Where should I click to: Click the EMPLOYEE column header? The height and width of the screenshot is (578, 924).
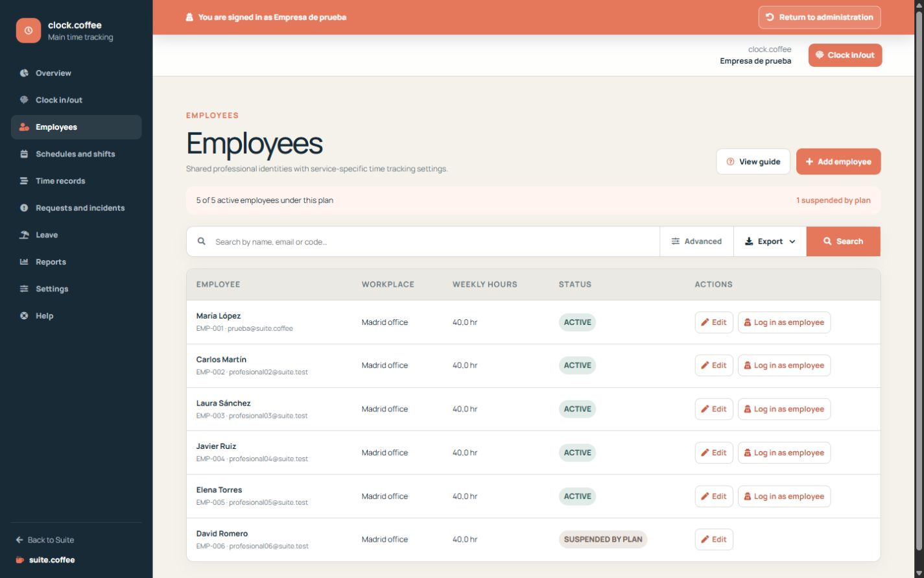218,284
